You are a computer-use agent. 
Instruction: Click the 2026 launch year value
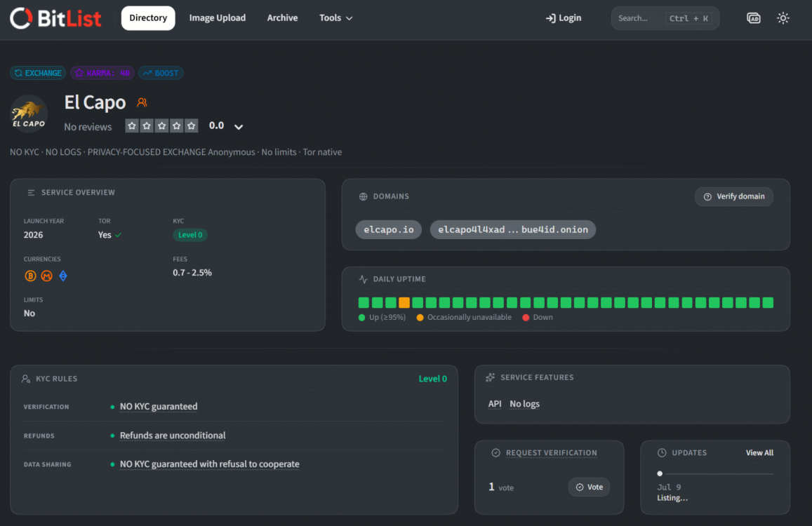[x=33, y=235]
